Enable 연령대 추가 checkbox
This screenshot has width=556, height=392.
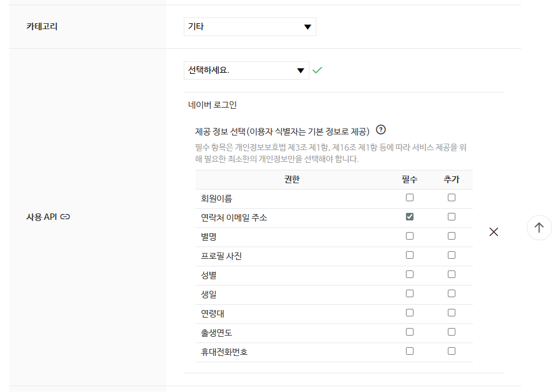[451, 313]
